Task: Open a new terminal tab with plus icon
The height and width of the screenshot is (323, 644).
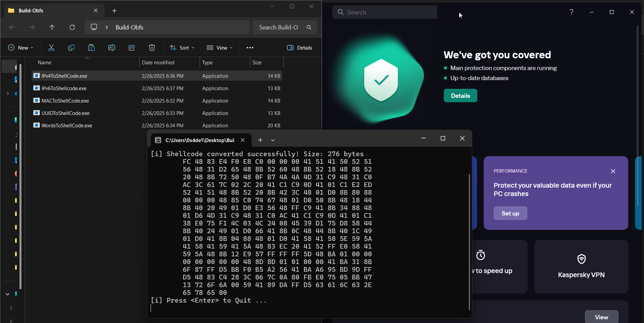Action: [x=260, y=140]
